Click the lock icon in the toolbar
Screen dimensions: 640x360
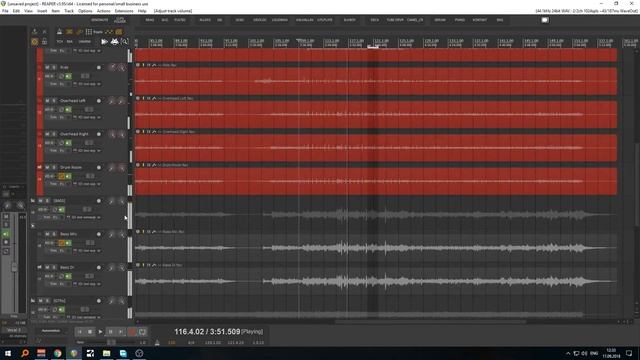[x=44, y=41]
